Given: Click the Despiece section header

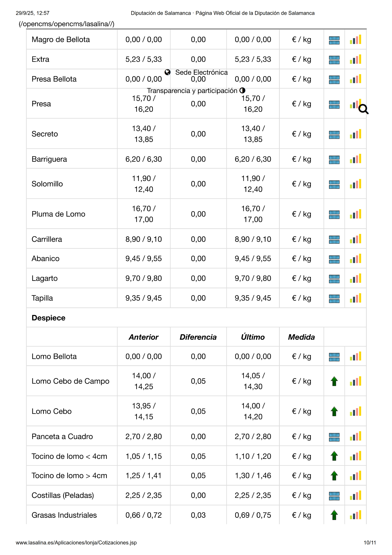Looking at the screenshot, I should [49, 318].
